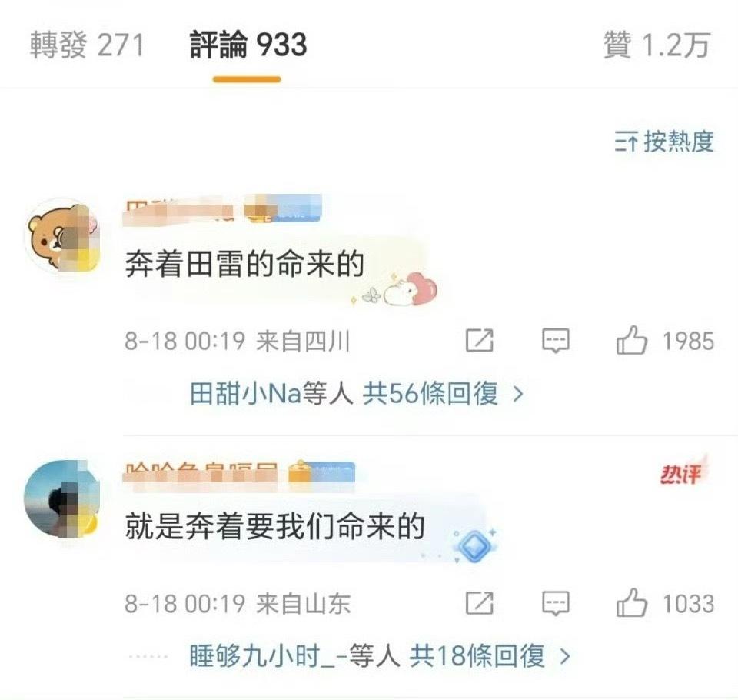Share the 田雷 comment with forward icon
This screenshot has width=738, height=700.
[x=479, y=340]
